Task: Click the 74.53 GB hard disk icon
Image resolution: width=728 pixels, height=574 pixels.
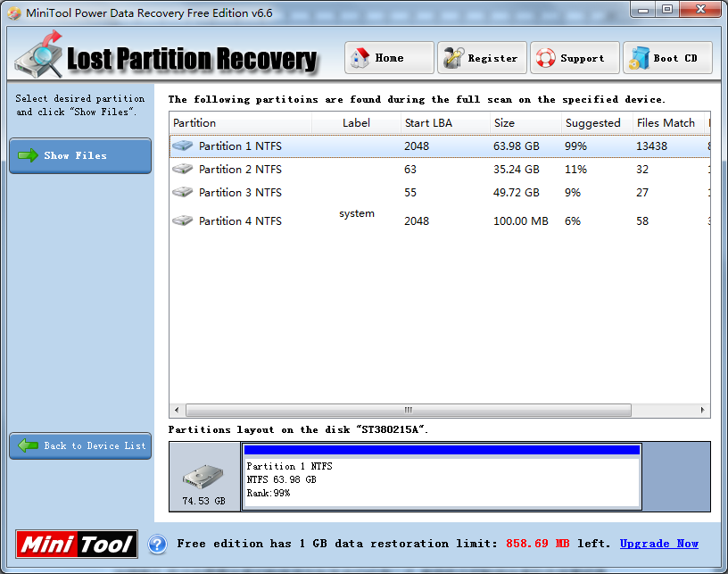Action: click(203, 477)
